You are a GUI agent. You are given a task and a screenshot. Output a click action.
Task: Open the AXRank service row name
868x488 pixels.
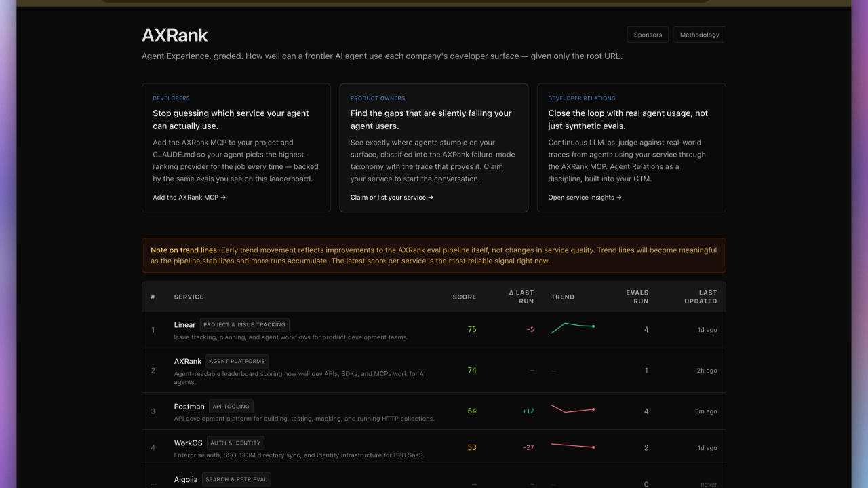point(188,361)
